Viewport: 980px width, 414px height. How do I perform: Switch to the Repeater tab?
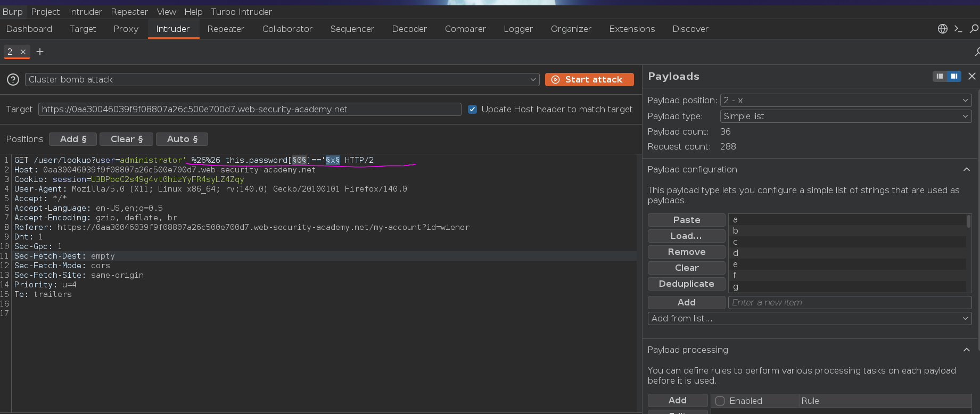226,29
